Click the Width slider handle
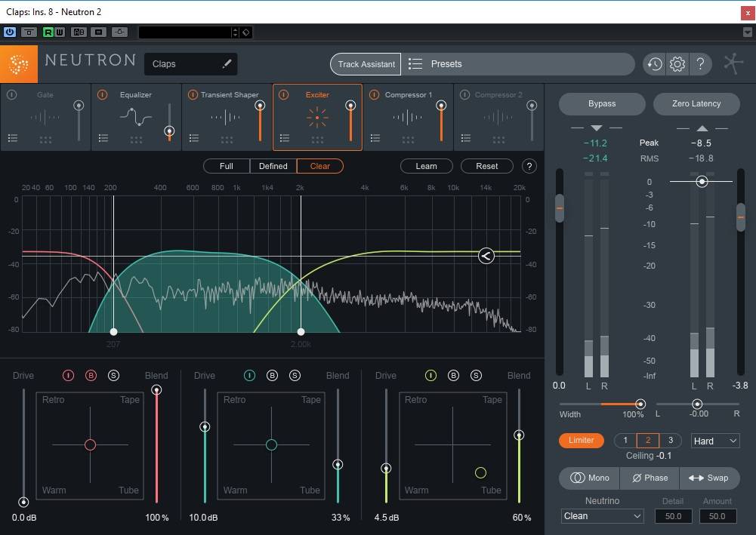This screenshot has width=756, height=535. tap(640, 404)
